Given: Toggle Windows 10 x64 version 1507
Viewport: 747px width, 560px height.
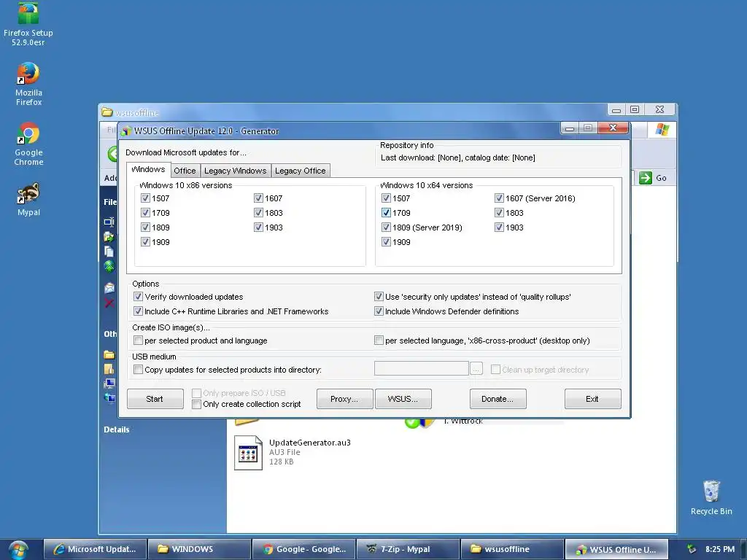Looking at the screenshot, I should pyautogui.click(x=386, y=198).
